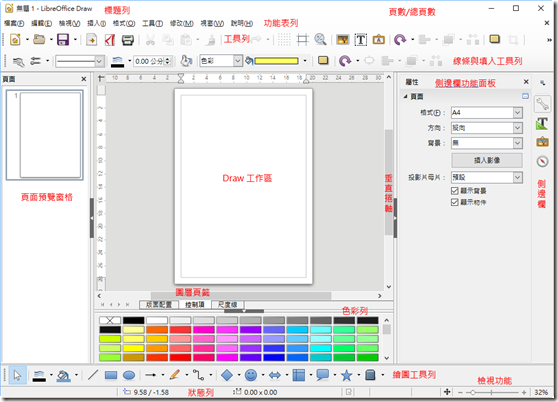Switch to the Controls layer tab

click(x=195, y=305)
